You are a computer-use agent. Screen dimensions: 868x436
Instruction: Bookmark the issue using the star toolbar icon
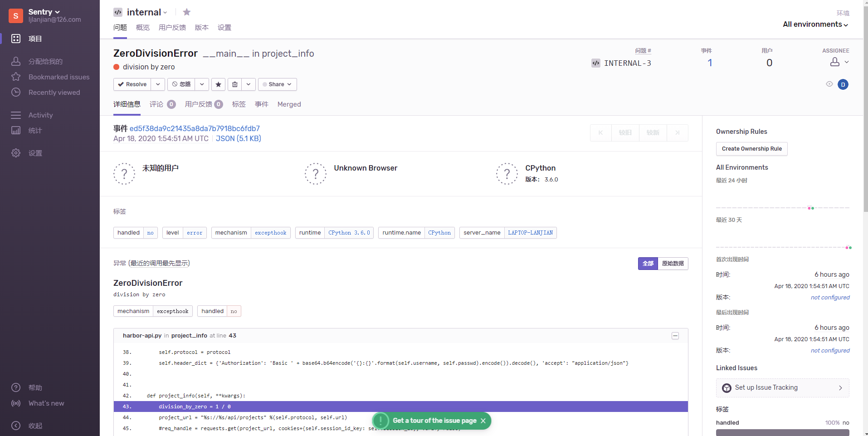[218, 84]
